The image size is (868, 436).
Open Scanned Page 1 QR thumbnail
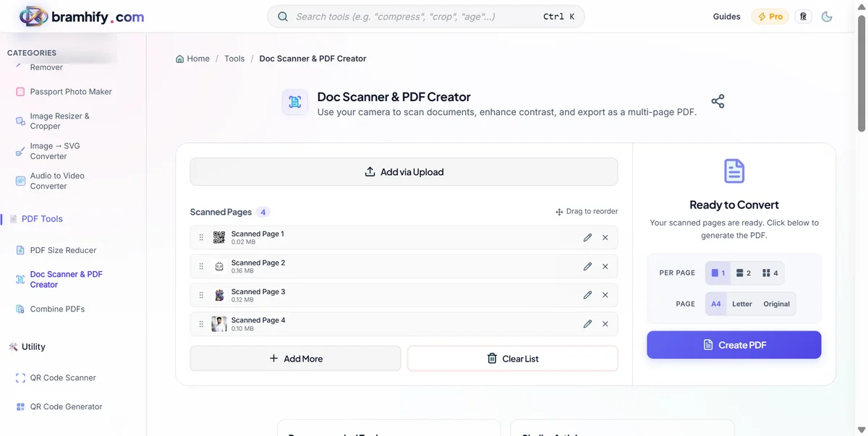[219, 238]
